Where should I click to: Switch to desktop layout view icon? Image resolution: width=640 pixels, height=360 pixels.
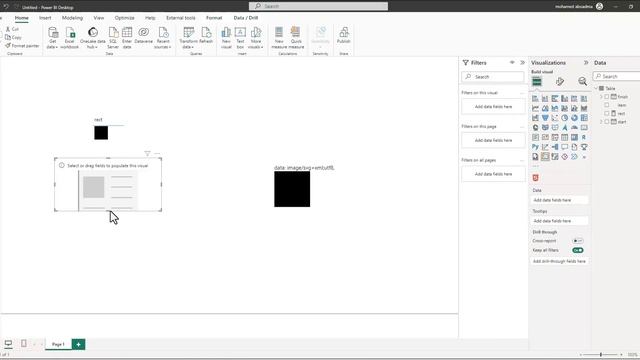pos(8,344)
